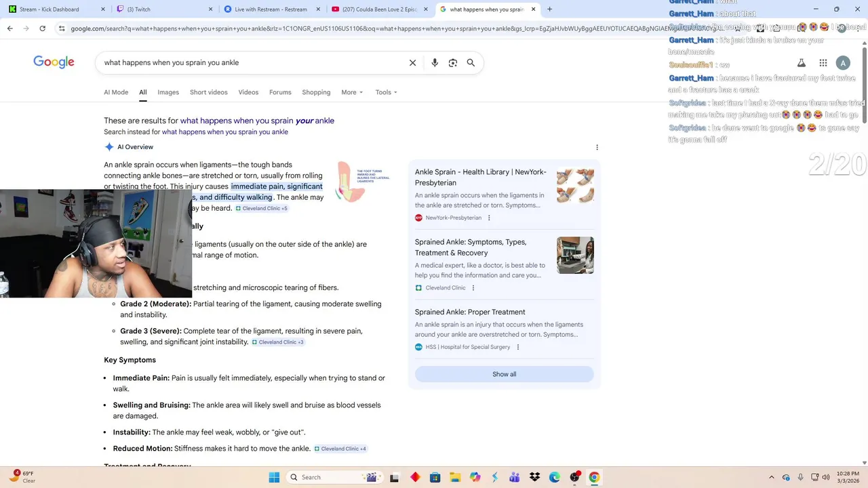View site information icon in address bar
The image size is (868, 488).
(62, 28)
